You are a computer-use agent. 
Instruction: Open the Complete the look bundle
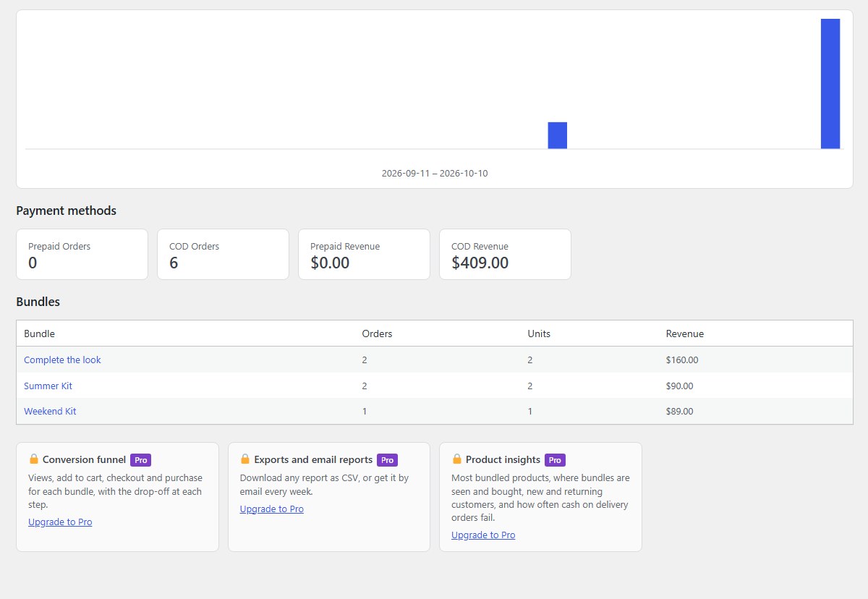62,360
